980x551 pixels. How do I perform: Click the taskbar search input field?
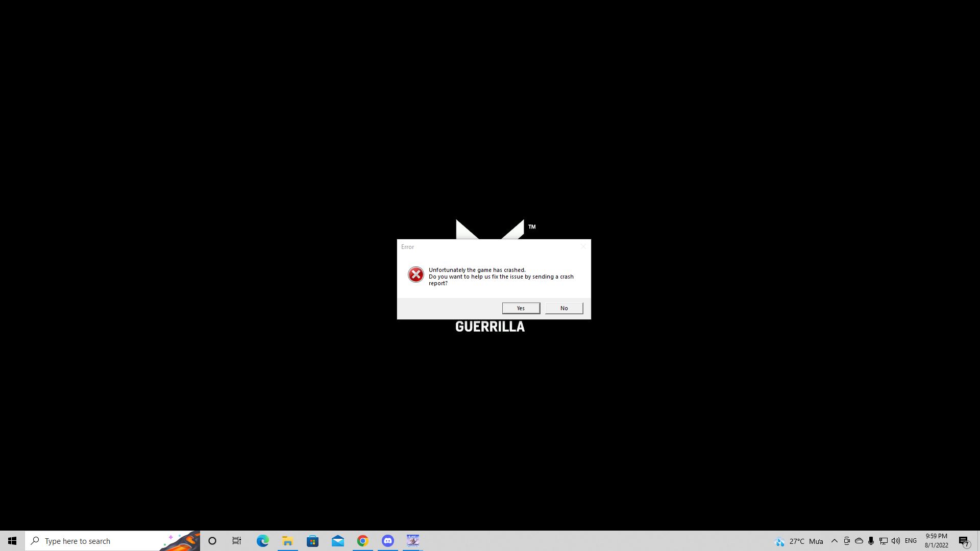coord(102,541)
